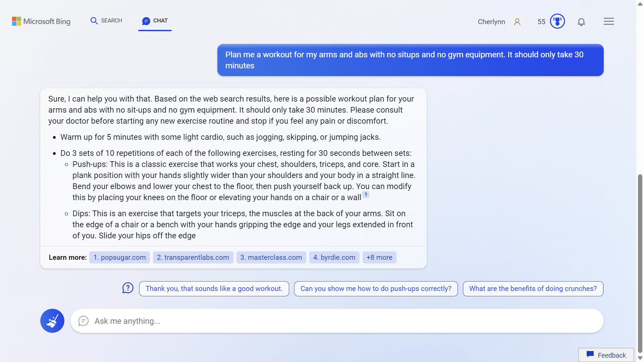This screenshot has height=362, width=644.
Task: Click thank you good workout suggestion
Action: pyautogui.click(x=214, y=289)
